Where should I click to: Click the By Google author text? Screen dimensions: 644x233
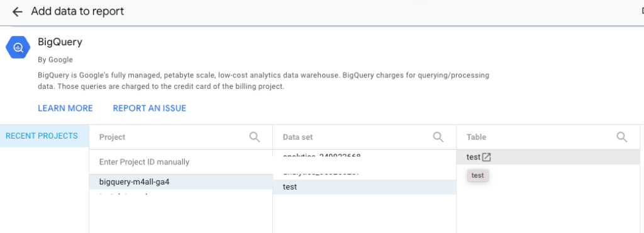55,60
